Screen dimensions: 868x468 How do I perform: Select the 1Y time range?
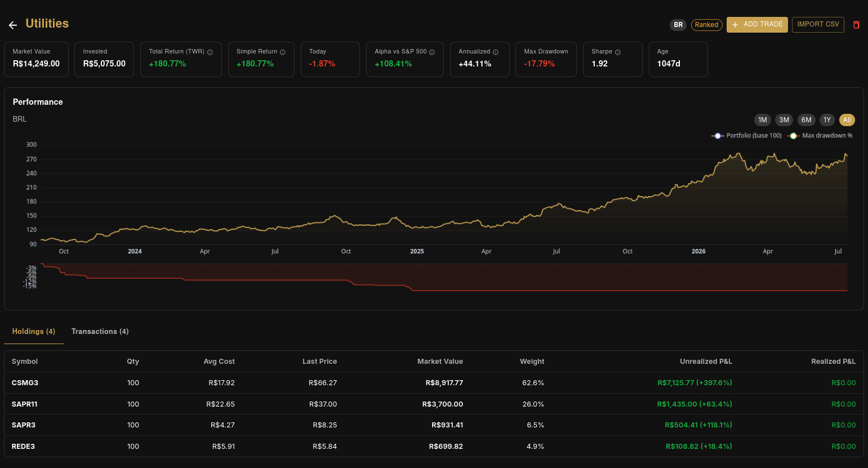[827, 120]
